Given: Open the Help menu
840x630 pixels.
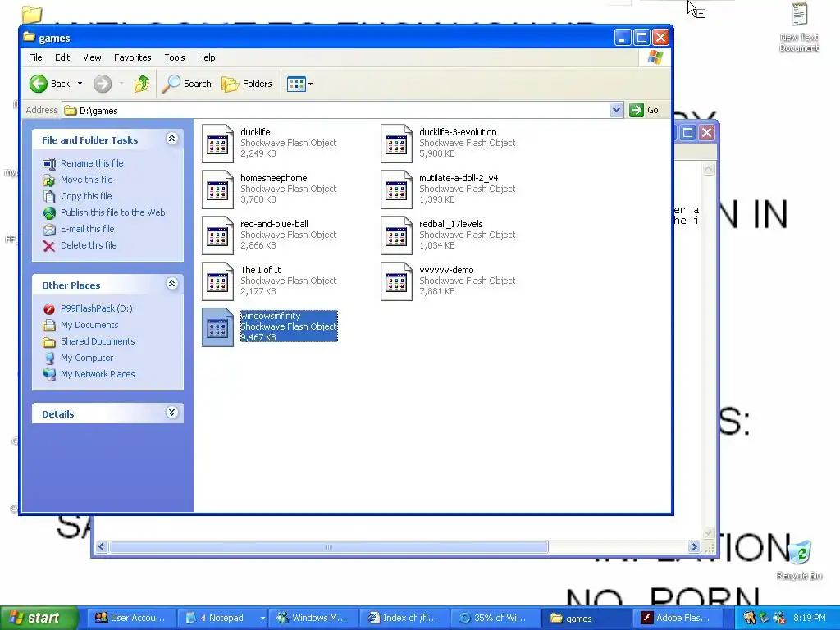Looking at the screenshot, I should (206, 57).
